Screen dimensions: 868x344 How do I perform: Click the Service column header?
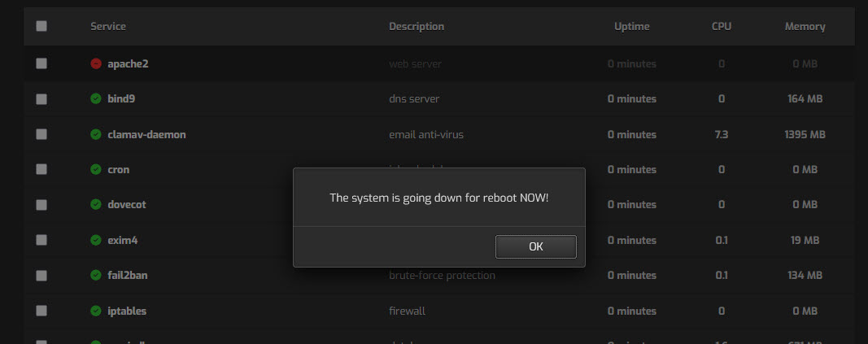pos(108,26)
